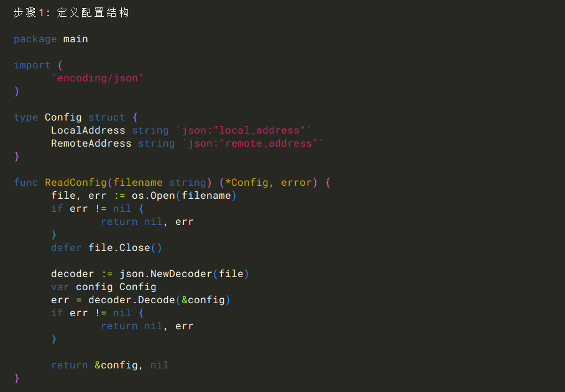565x392 pixels.
Task: Click the "ReadConfig" function name
Action: (x=75, y=183)
